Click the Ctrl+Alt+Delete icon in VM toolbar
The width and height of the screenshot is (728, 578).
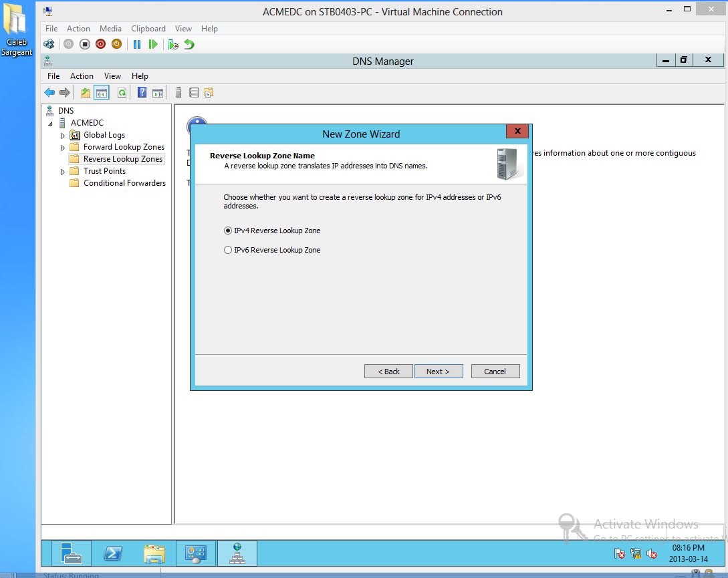tap(49, 44)
